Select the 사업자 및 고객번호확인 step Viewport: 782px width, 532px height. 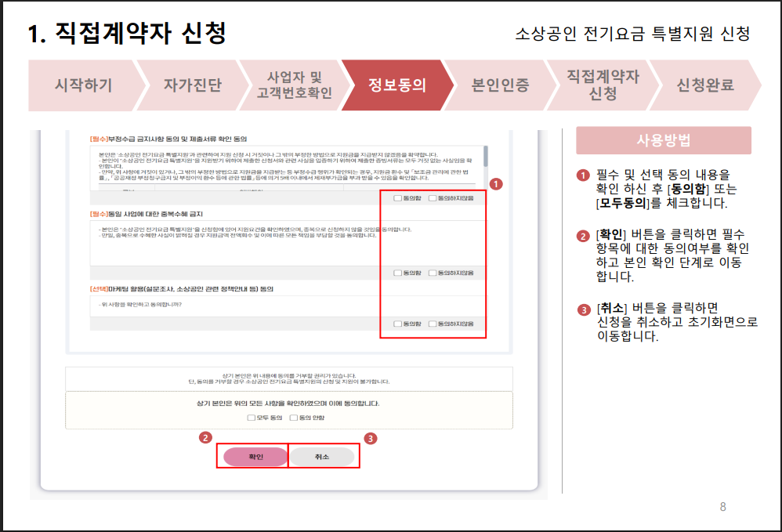tap(295, 86)
